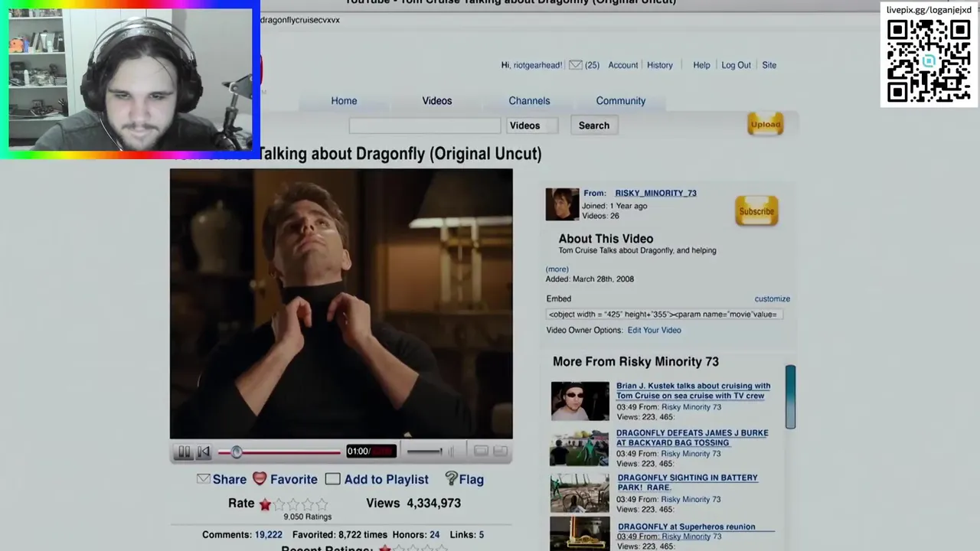Go to the Community tab

(621, 101)
